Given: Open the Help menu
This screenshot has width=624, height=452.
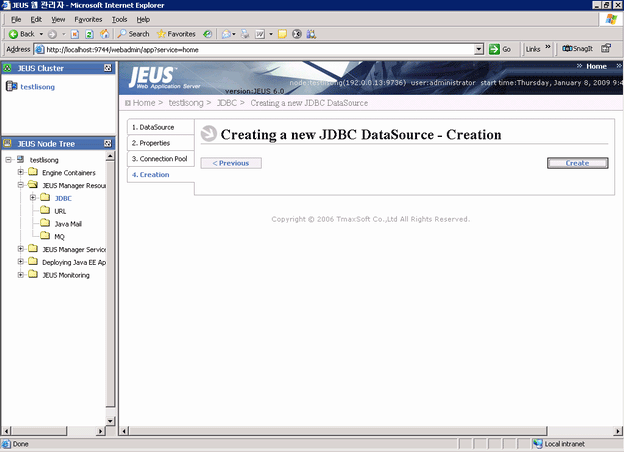Looking at the screenshot, I should [143, 19].
